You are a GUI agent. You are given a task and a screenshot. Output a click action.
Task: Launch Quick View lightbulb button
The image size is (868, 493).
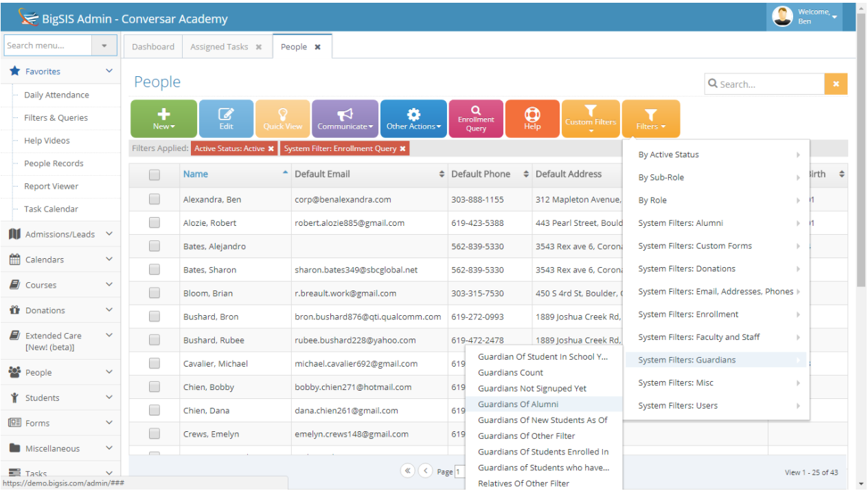tap(282, 119)
